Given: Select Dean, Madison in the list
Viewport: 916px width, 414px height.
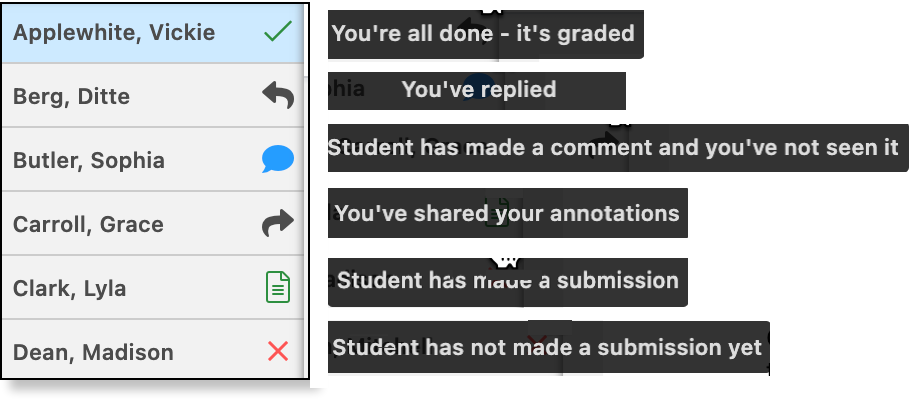Looking at the screenshot, I should point(153,349).
